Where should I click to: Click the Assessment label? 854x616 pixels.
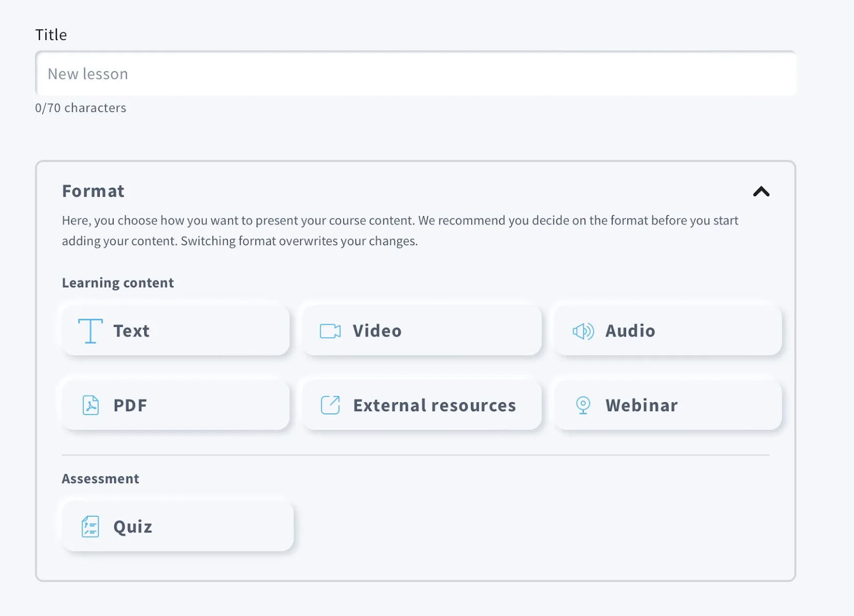point(100,478)
